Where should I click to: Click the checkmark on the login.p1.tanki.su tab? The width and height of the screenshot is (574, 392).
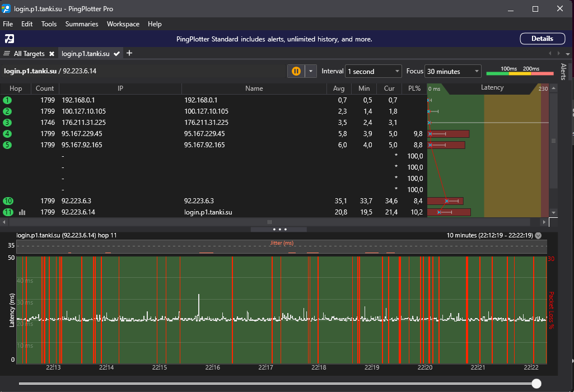point(116,54)
